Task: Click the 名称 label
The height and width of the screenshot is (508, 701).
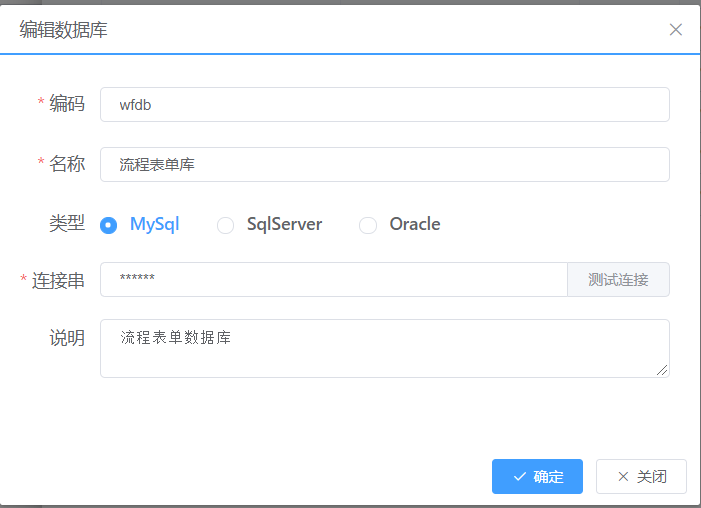Action: [67, 163]
